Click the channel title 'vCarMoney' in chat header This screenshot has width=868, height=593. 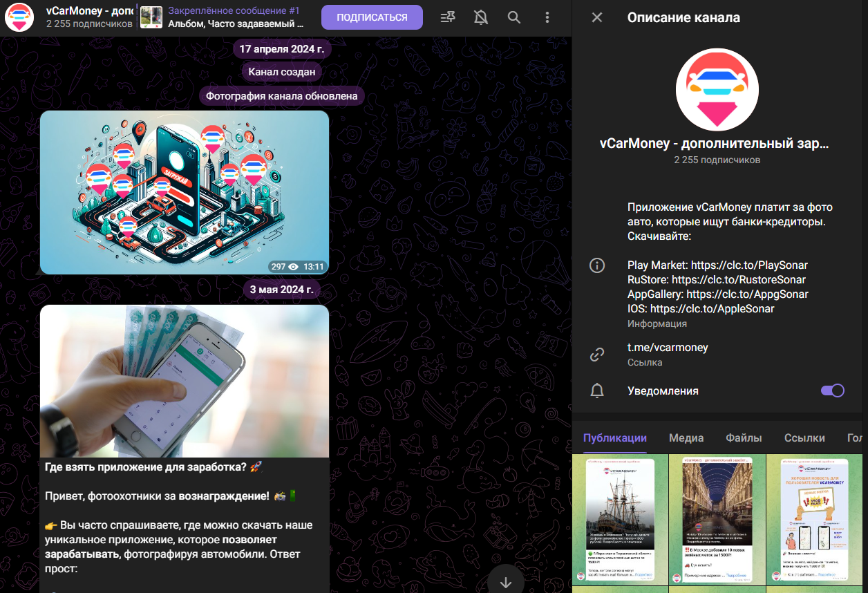click(90, 11)
